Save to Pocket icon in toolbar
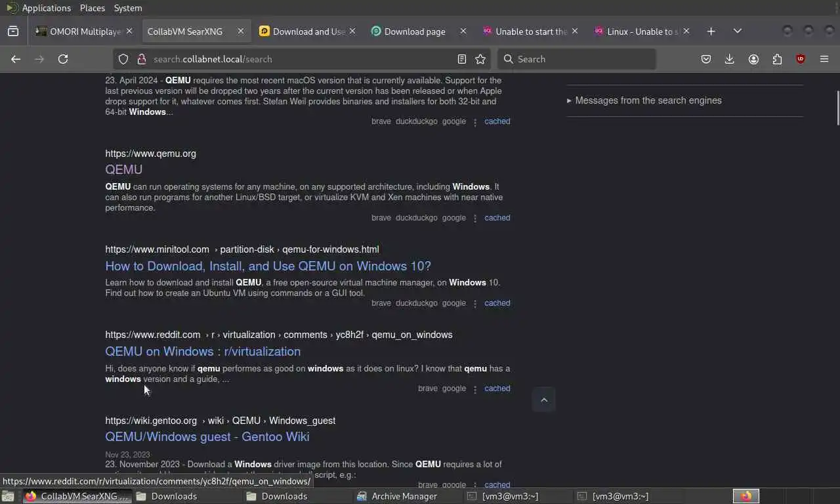The height and width of the screenshot is (504, 840). pos(706,59)
